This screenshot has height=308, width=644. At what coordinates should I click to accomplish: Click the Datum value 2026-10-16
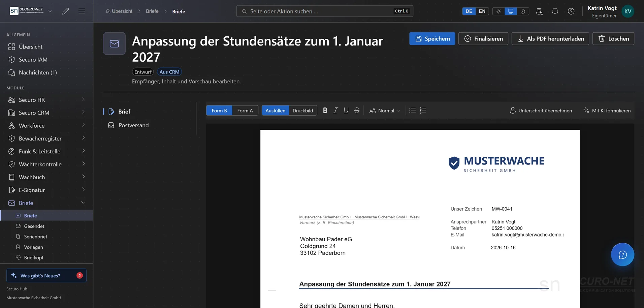[x=503, y=248]
